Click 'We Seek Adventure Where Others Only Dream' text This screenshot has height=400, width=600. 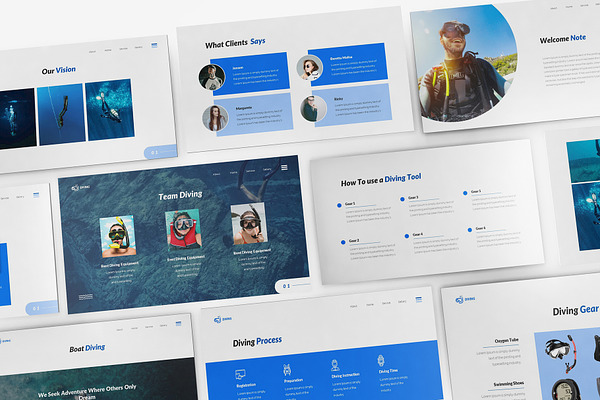pos(87,392)
